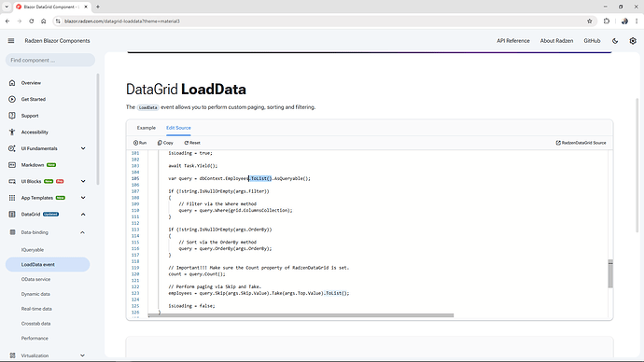Image resolution: width=644 pixels, height=362 pixels.
Task: Reload the browser page
Action: [x=31, y=21]
